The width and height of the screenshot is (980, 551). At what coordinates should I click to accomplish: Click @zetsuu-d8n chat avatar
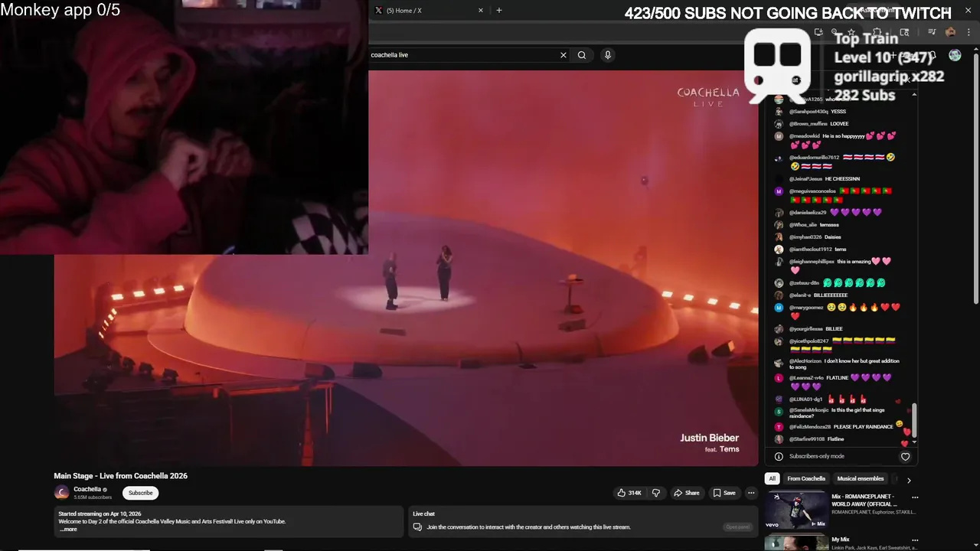pyautogui.click(x=779, y=283)
